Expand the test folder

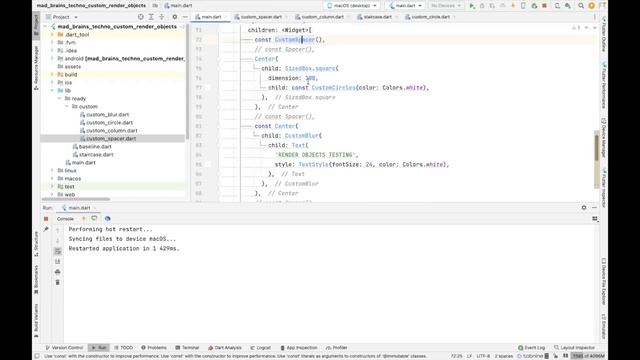[52, 187]
